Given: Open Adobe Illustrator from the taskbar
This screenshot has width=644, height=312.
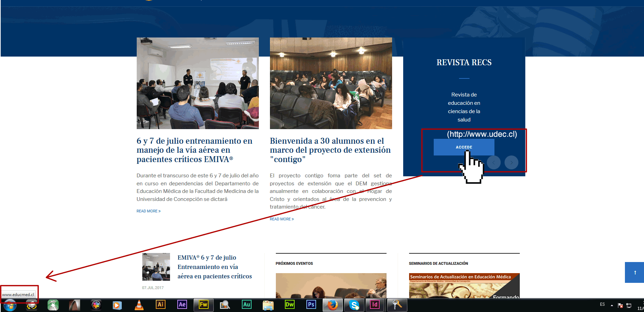Looking at the screenshot, I should click(160, 304).
